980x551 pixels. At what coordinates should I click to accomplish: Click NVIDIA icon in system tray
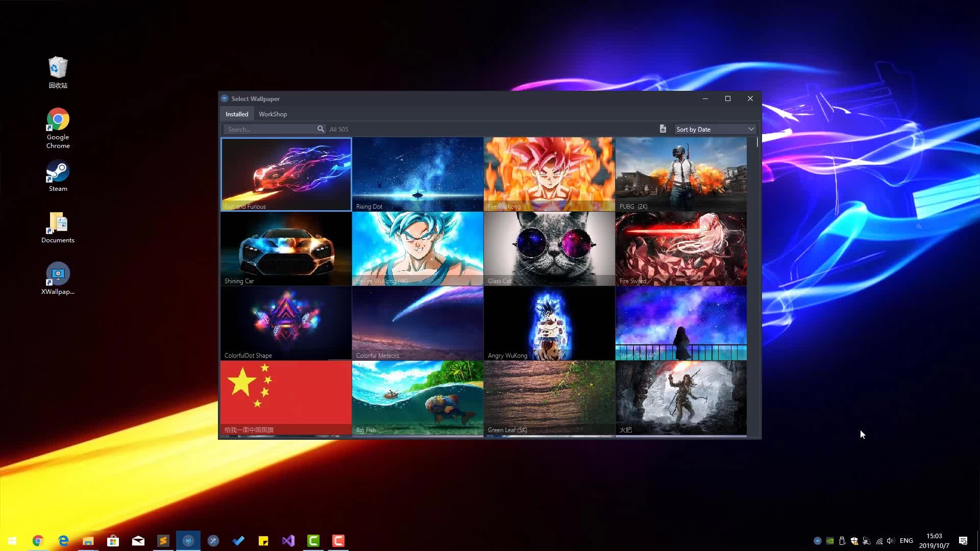point(830,541)
